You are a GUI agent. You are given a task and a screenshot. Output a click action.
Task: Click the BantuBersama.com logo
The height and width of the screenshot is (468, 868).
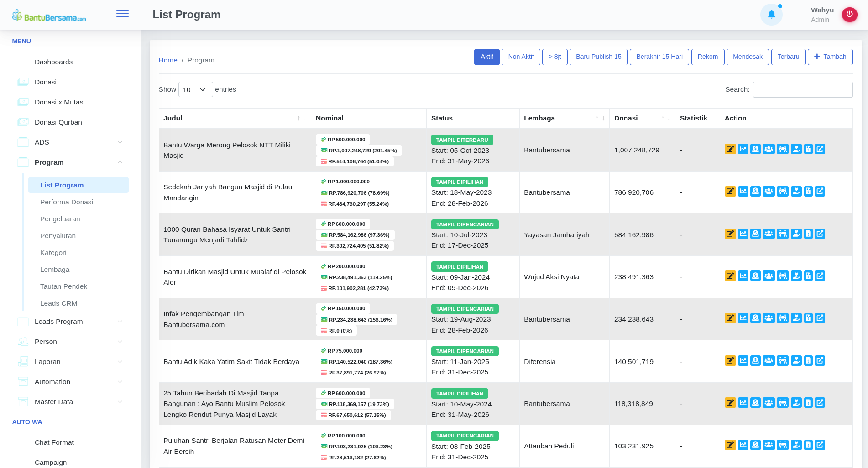pos(49,16)
